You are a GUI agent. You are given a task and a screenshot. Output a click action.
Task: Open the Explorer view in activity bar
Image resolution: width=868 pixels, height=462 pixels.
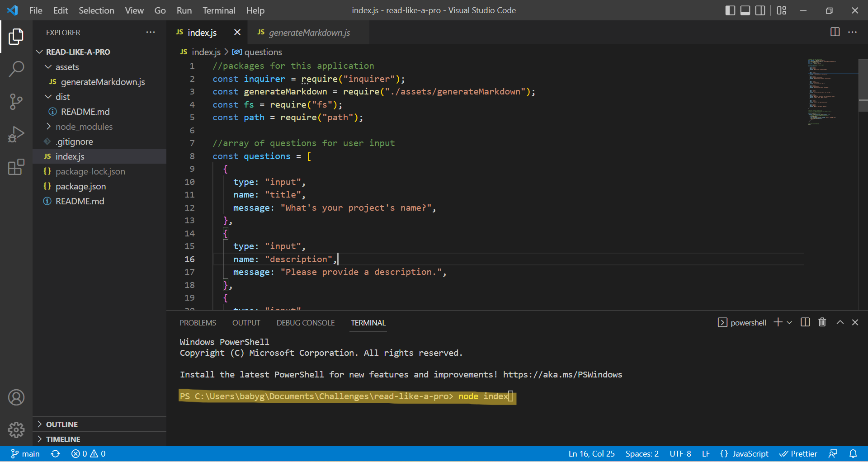coord(16,37)
